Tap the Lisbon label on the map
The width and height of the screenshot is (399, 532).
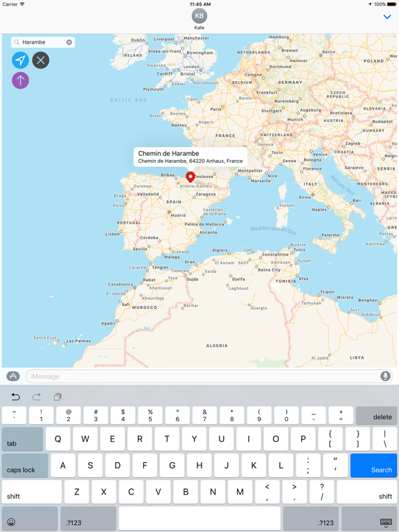tap(112, 234)
